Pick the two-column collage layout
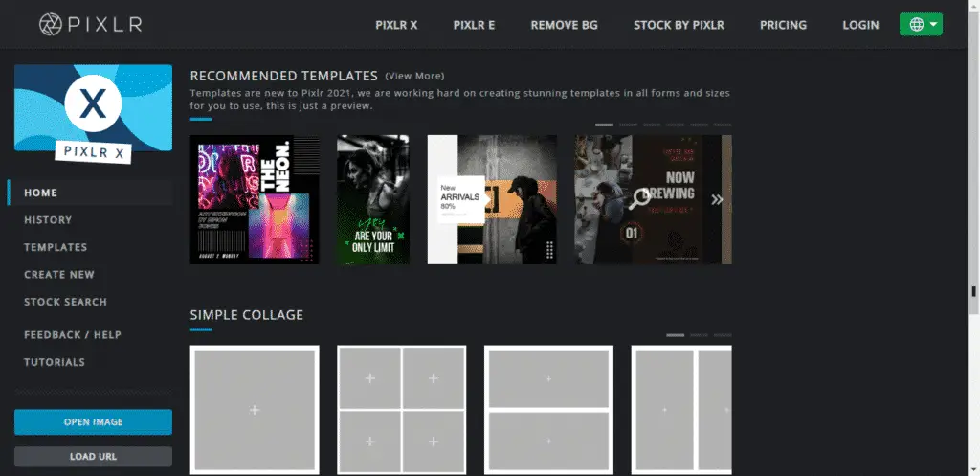 pos(681,409)
